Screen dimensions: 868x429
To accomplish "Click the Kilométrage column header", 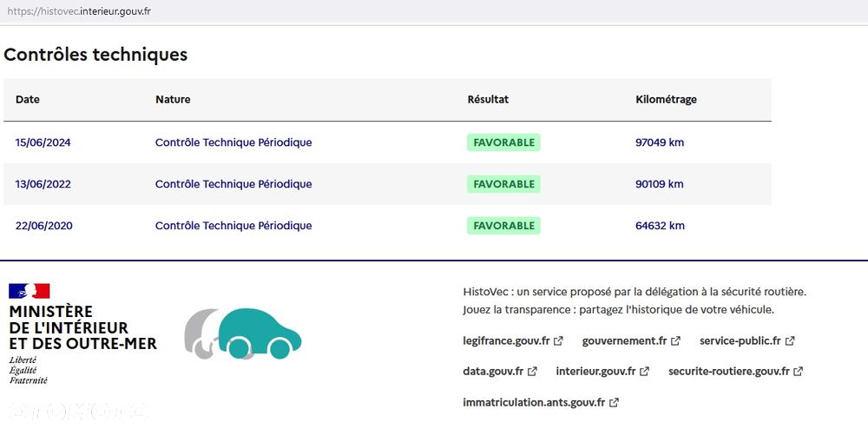I will [667, 100].
